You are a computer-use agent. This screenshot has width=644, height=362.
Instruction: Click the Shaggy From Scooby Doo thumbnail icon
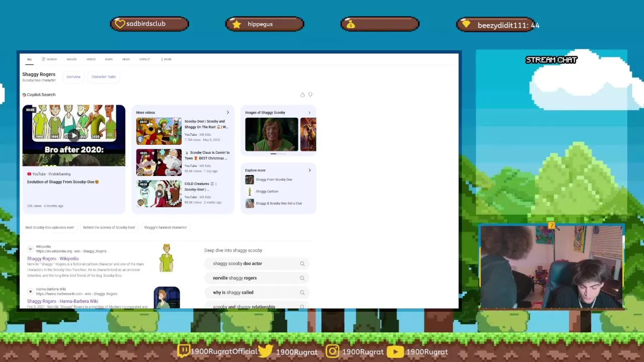point(250,179)
